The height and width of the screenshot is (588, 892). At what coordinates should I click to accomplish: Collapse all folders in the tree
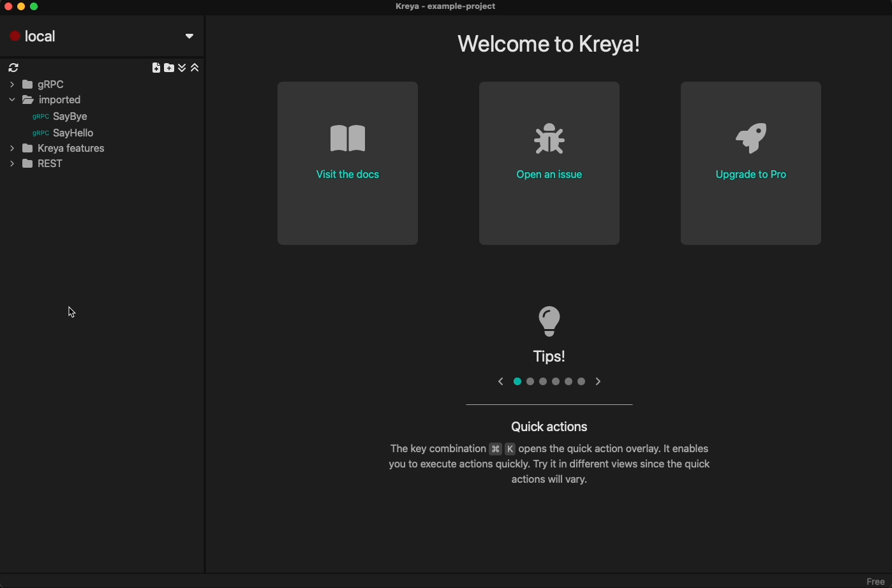195,68
